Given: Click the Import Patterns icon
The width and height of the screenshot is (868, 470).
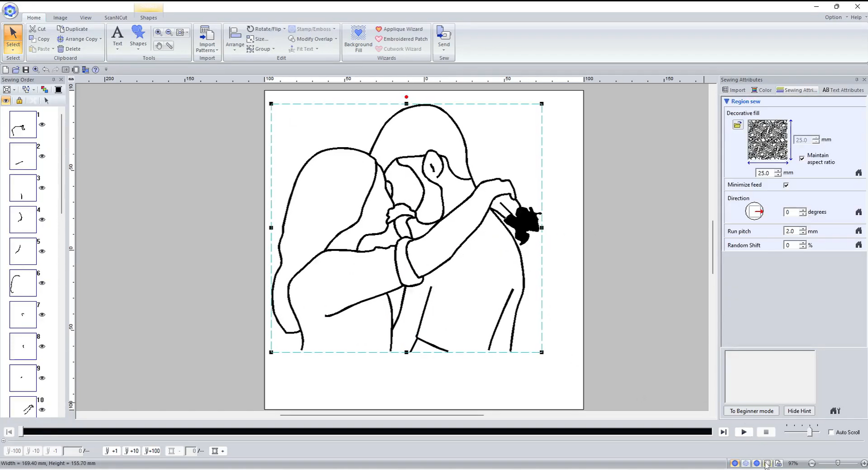Looking at the screenshot, I should point(207,39).
